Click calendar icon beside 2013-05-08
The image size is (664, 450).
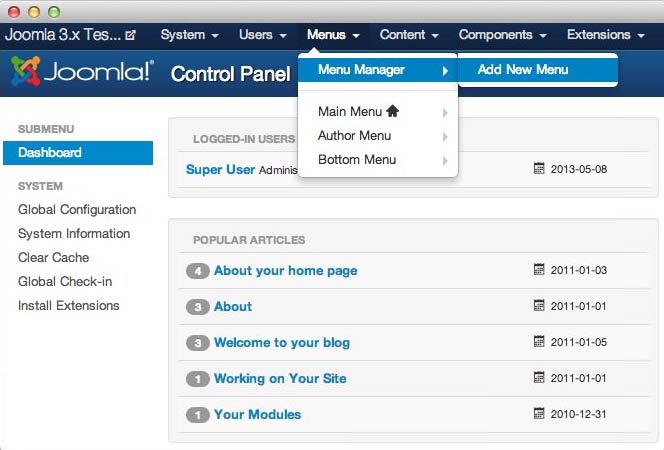(540, 169)
